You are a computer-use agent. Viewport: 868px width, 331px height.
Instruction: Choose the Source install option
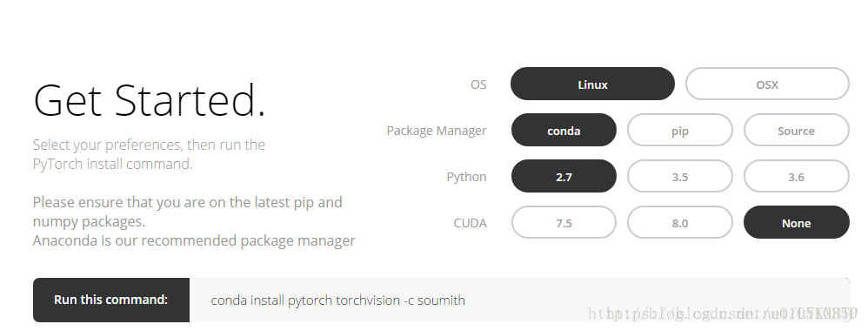click(x=796, y=131)
